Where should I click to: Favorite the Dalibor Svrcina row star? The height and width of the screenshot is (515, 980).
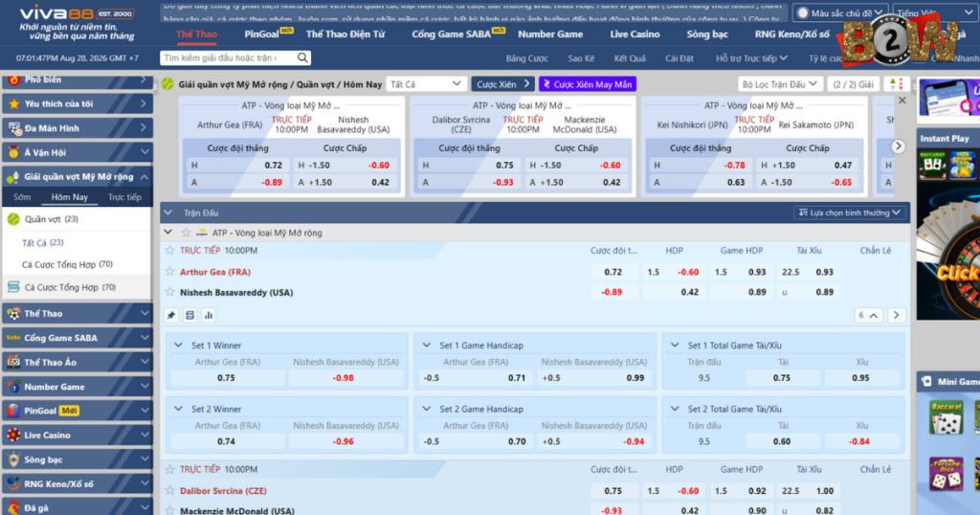[170, 491]
